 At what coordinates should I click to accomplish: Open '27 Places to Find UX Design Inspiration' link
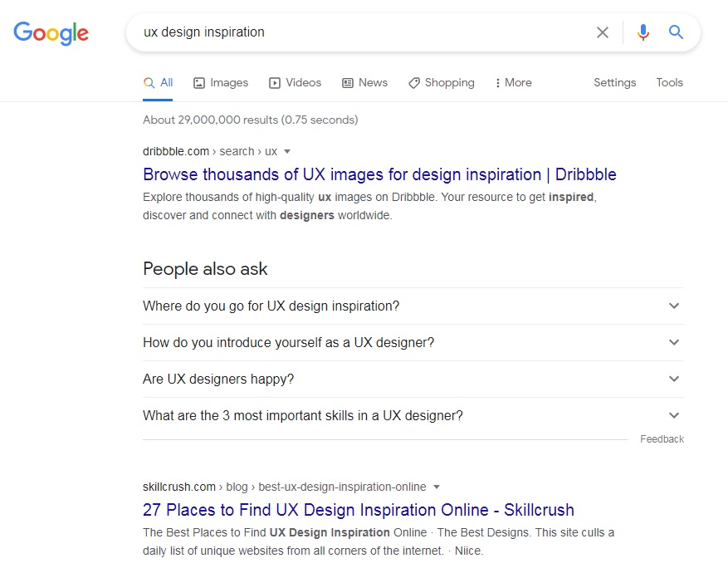[359, 510]
